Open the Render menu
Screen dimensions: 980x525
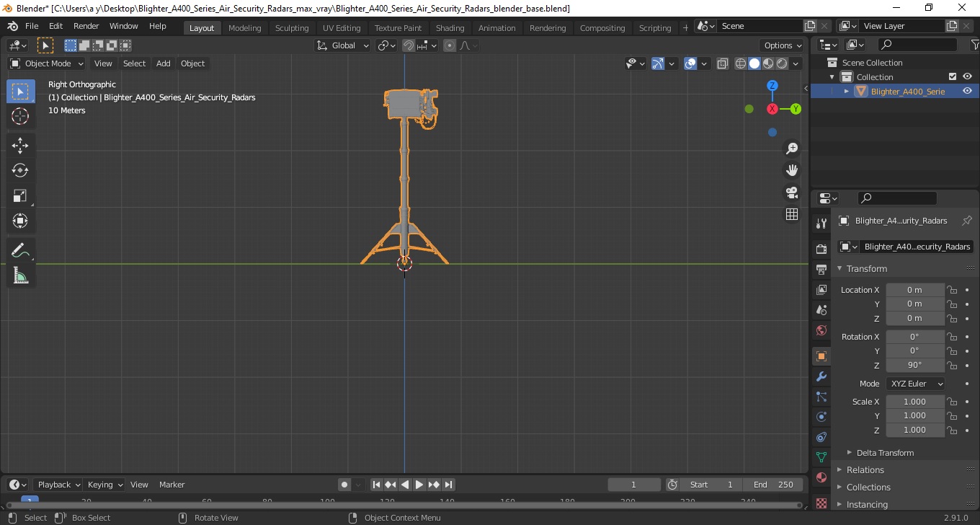click(x=86, y=26)
